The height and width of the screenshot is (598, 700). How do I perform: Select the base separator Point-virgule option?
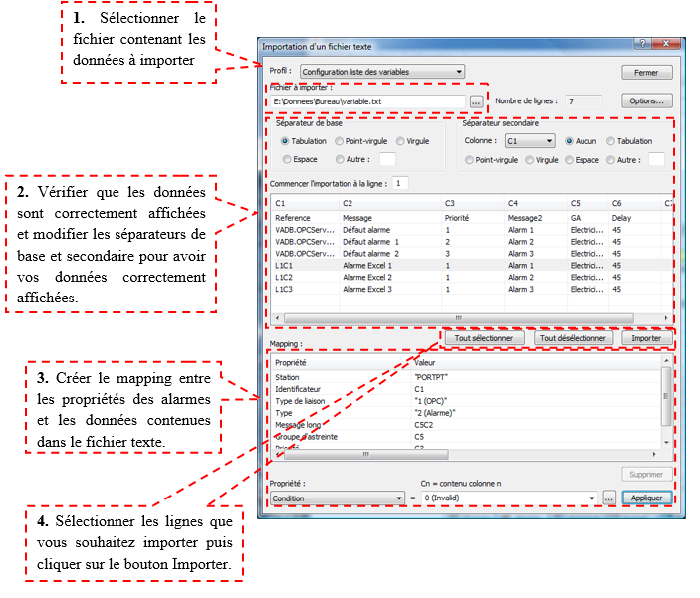point(339,141)
